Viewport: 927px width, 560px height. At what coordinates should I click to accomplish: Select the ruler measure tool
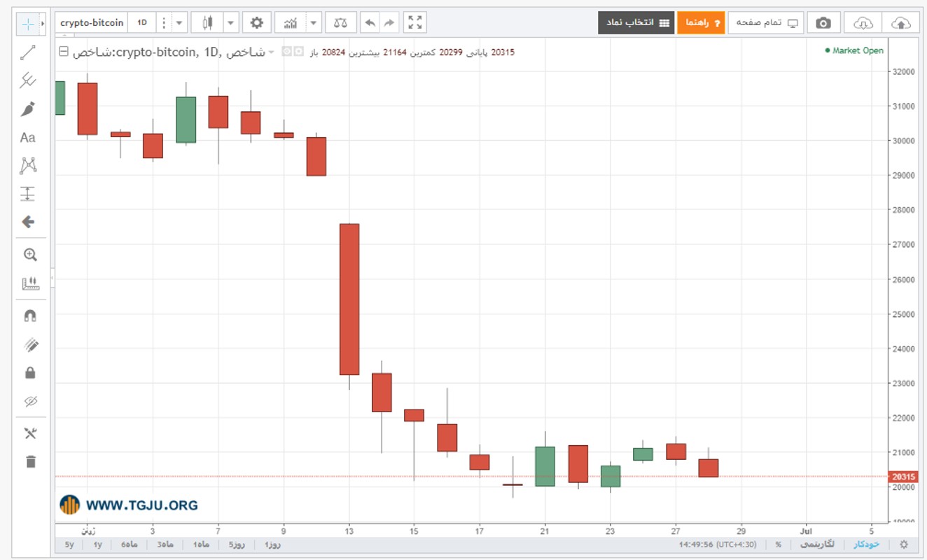click(x=30, y=283)
